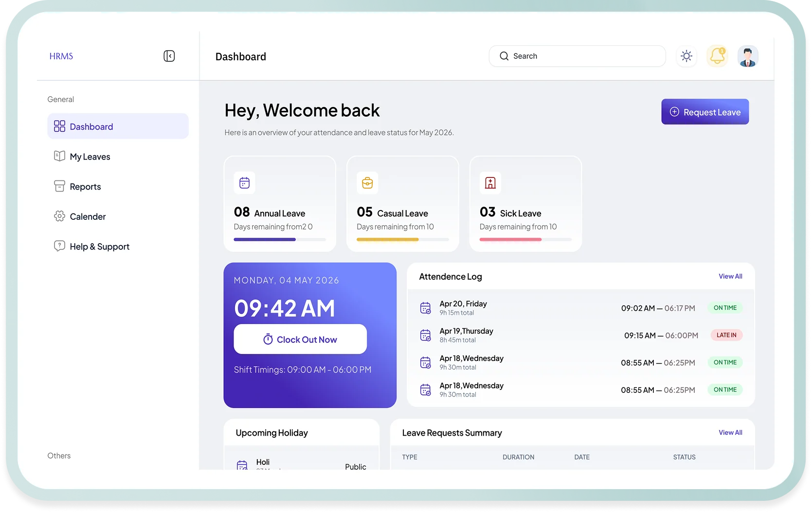This screenshot has width=812, height=513.
Task: Click the LATE IN status badge
Action: (726, 335)
